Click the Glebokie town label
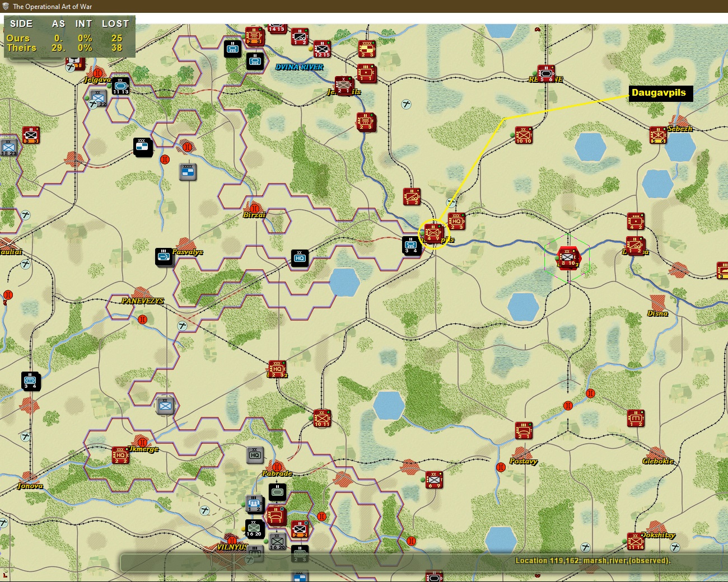This screenshot has width=728, height=582. tap(658, 461)
